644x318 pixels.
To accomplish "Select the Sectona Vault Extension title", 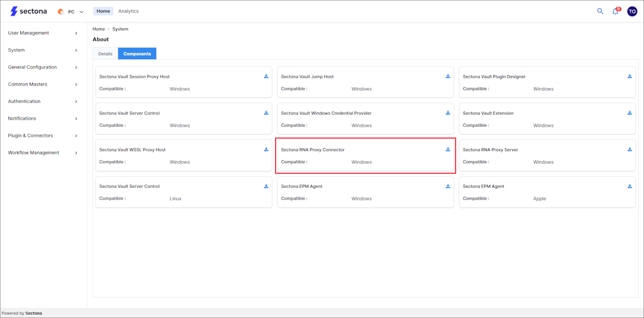I will (488, 113).
